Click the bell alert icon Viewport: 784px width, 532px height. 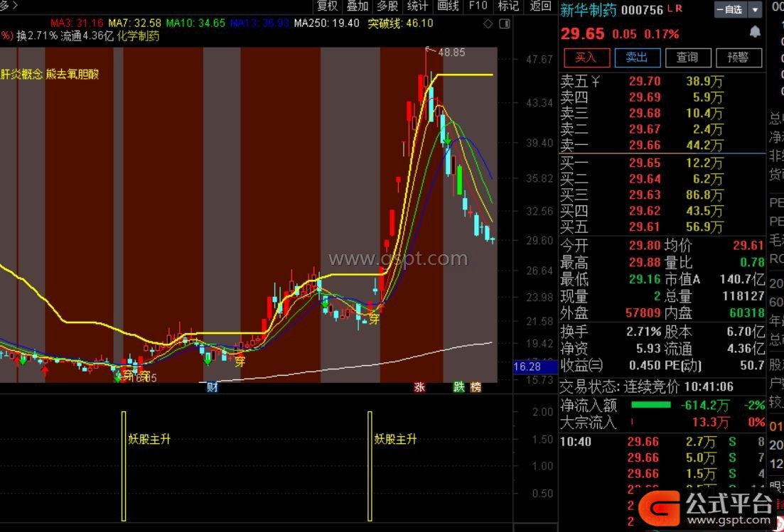coord(755,32)
